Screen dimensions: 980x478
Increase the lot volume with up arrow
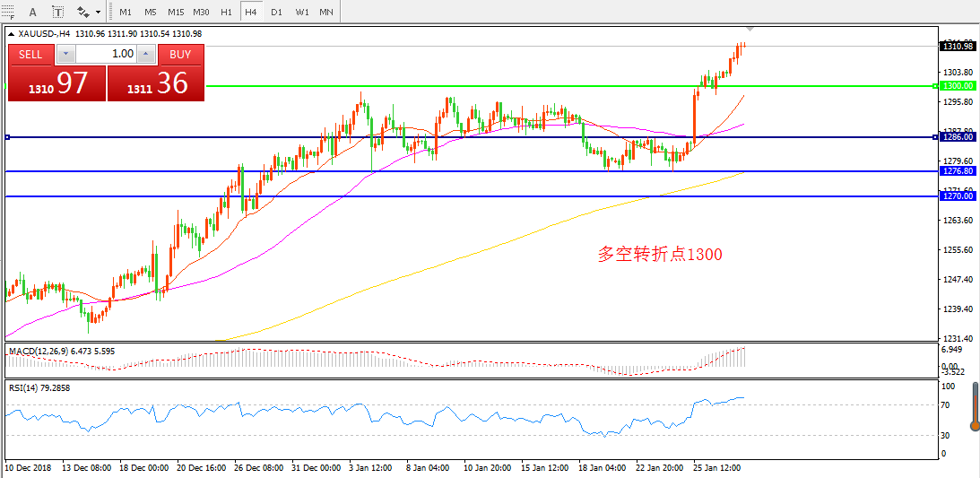(147, 55)
